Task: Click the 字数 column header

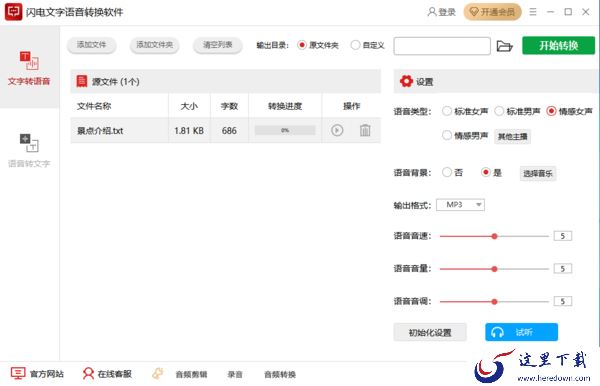Action: (x=229, y=106)
